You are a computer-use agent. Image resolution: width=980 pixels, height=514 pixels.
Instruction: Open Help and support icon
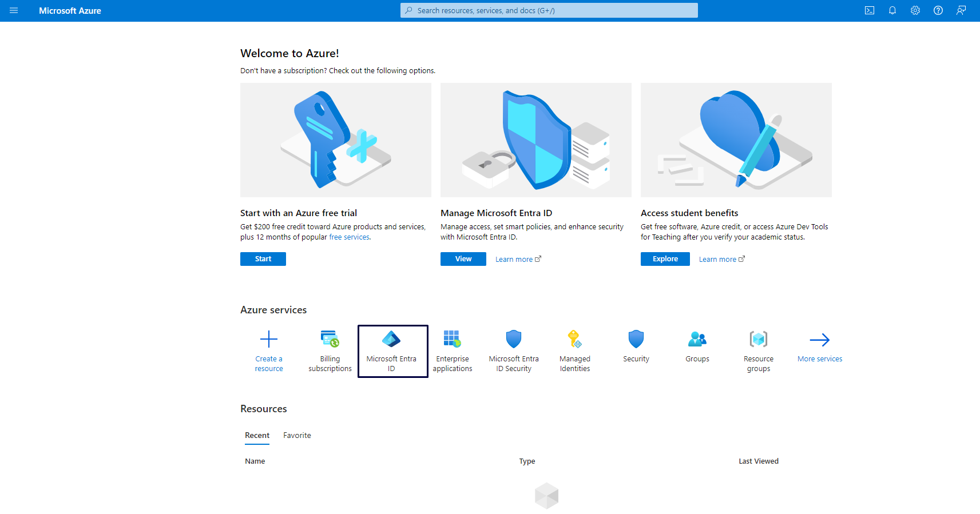click(938, 10)
